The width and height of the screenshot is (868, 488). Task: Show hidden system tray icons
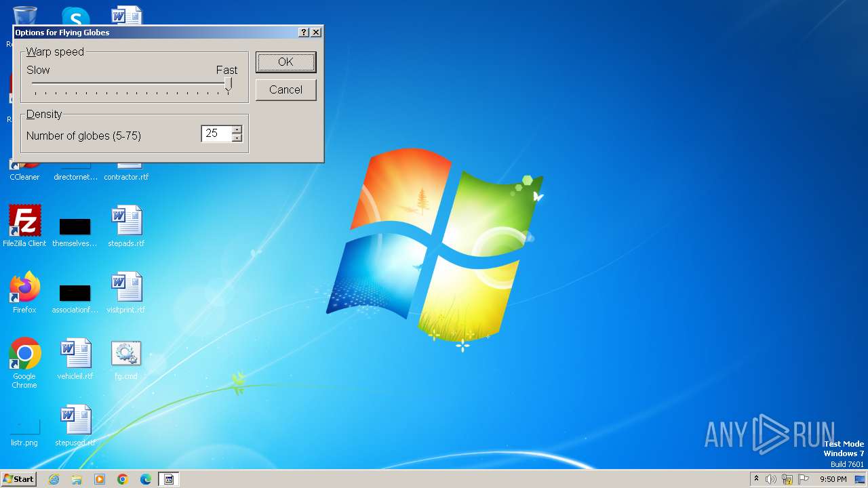756,479
